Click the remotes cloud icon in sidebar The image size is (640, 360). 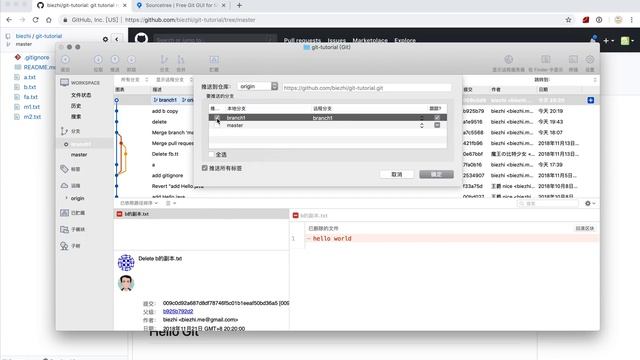(64, 185)
